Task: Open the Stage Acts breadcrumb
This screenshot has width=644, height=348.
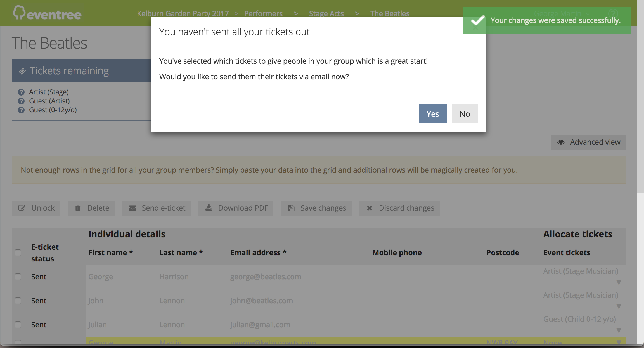Action: click(326, 13)
